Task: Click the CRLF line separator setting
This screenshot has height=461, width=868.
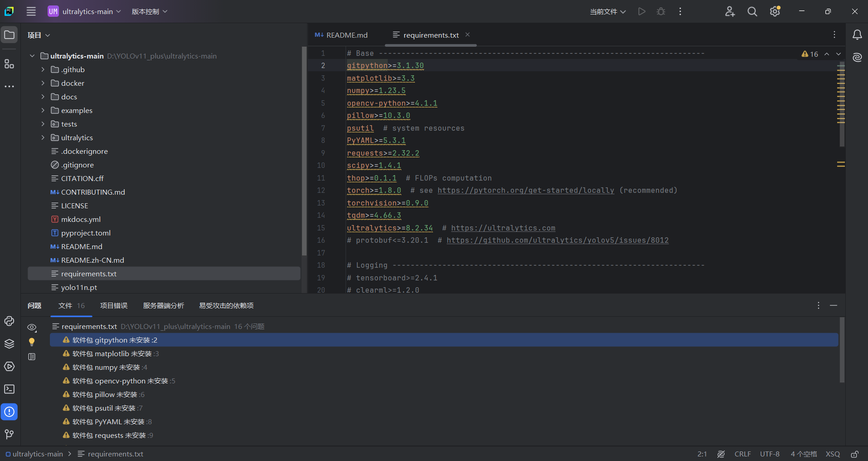Action: [x=742, y=454]
